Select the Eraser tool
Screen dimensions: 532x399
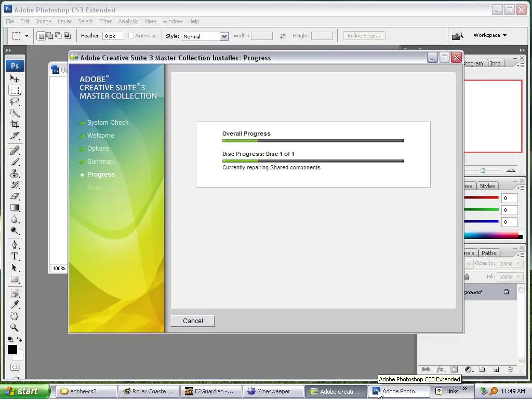[14, 196]
